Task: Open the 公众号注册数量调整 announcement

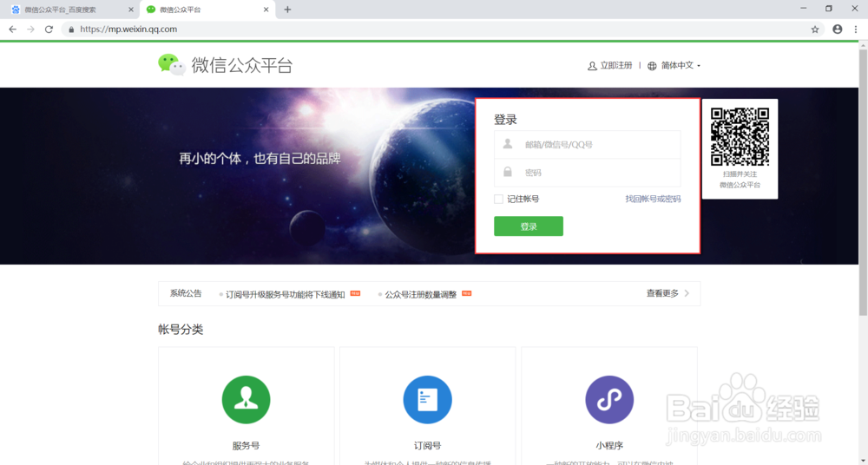Action: coord(421,294)
